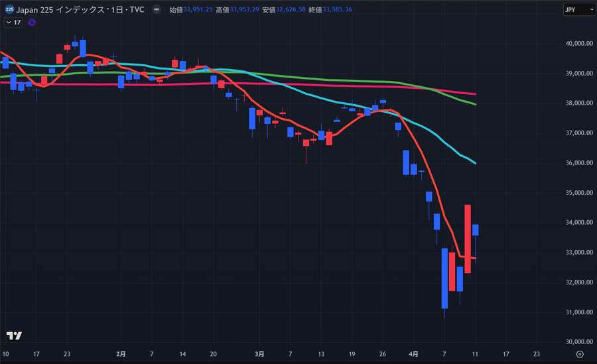597x364 pixels.
Task: Click the TradingView logo on the chart
Action: [14, 335]
